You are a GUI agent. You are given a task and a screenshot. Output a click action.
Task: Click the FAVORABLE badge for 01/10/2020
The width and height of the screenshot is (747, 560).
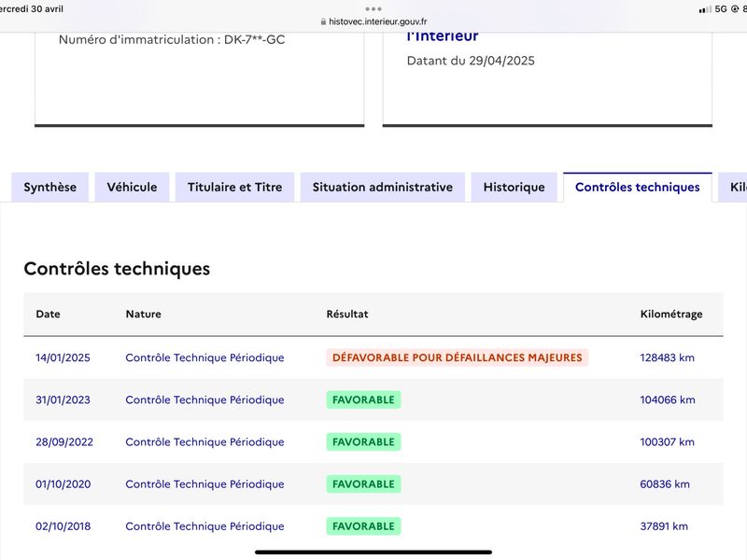click(363, 484)
